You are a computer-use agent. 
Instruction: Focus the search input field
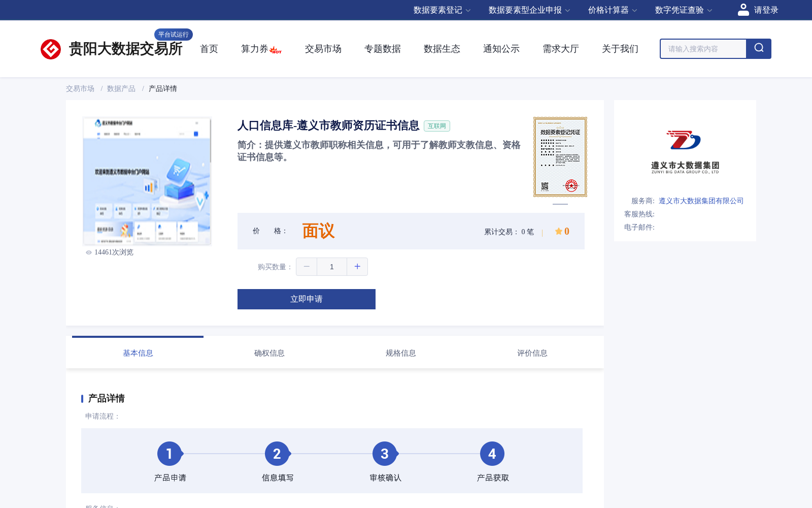click(x=703, y=49)
